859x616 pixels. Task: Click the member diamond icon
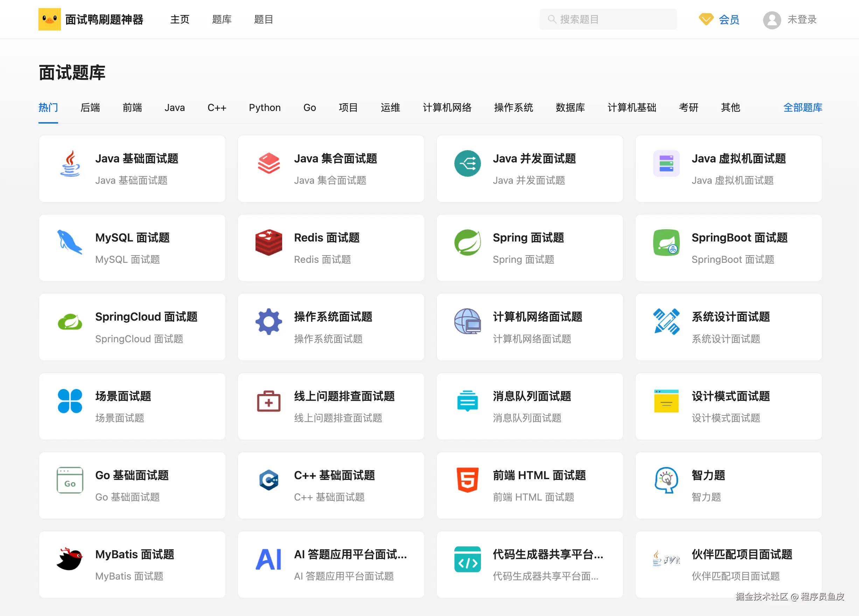pyautogui.click(x=706, y=19)
